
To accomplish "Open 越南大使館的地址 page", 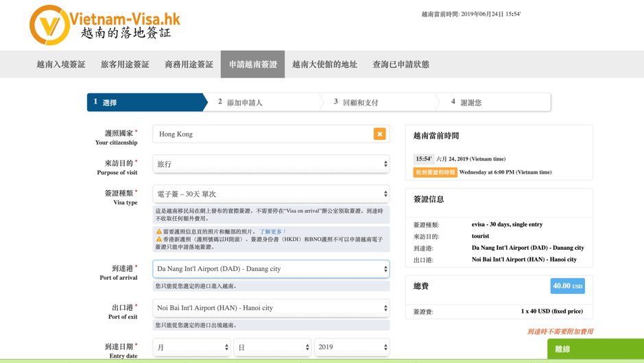I will [x=324, y=65].
